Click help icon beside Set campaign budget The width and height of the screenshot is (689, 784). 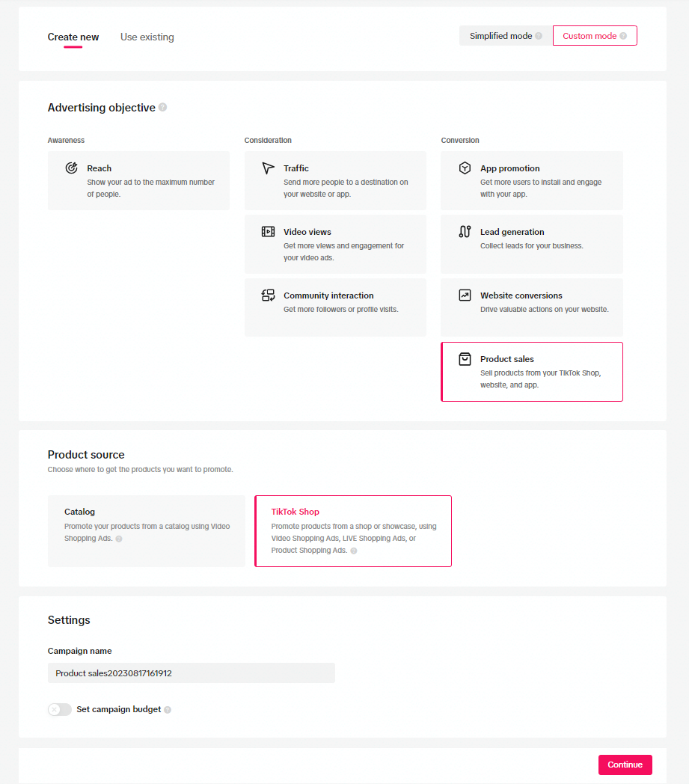(168, 710)
